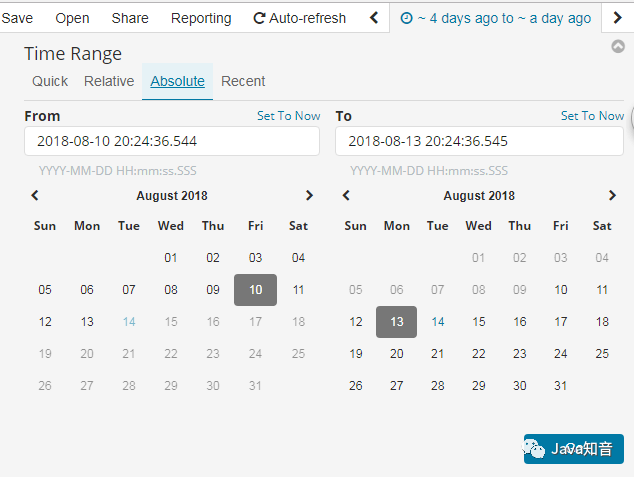Select August 07 in From calendar
This screenshot has width=634, height=477.
tap(129, 290)
